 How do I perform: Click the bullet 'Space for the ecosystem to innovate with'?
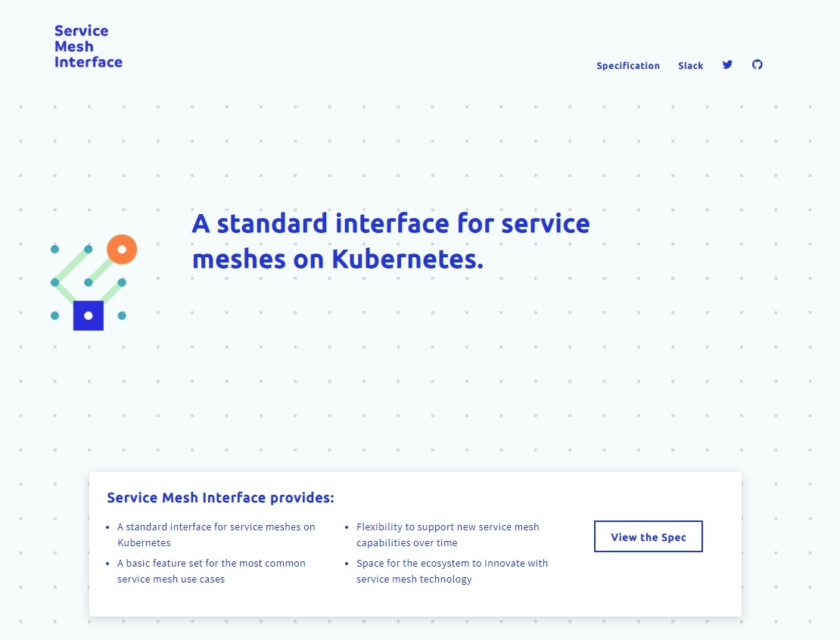[x=452, y=571]
